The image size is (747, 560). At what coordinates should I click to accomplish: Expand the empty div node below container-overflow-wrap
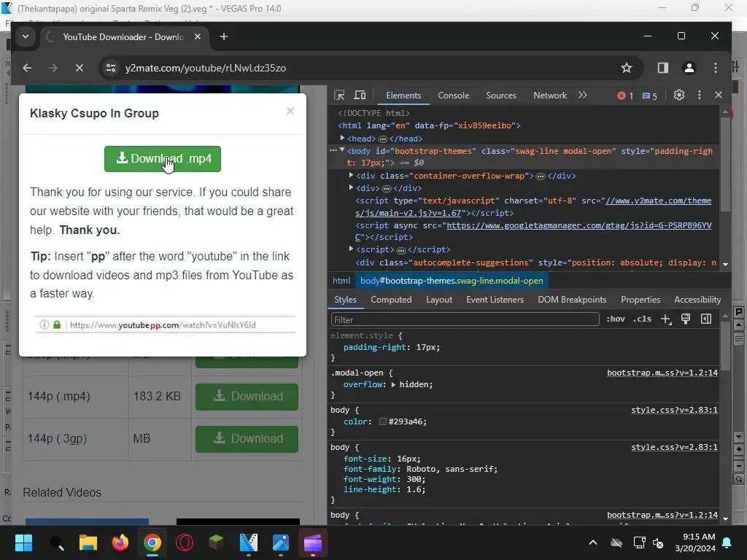coord(351,187)
